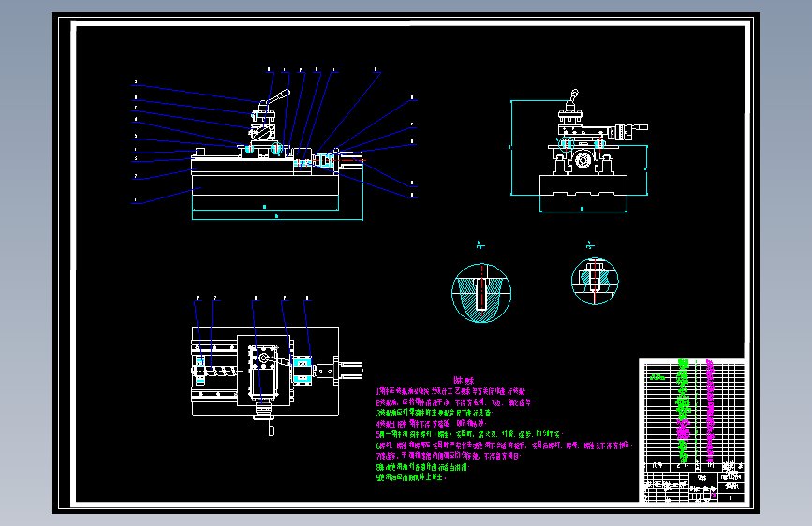Click the lead screw in the plan view
Screen dimensions: 812x526
pos(223,372)
